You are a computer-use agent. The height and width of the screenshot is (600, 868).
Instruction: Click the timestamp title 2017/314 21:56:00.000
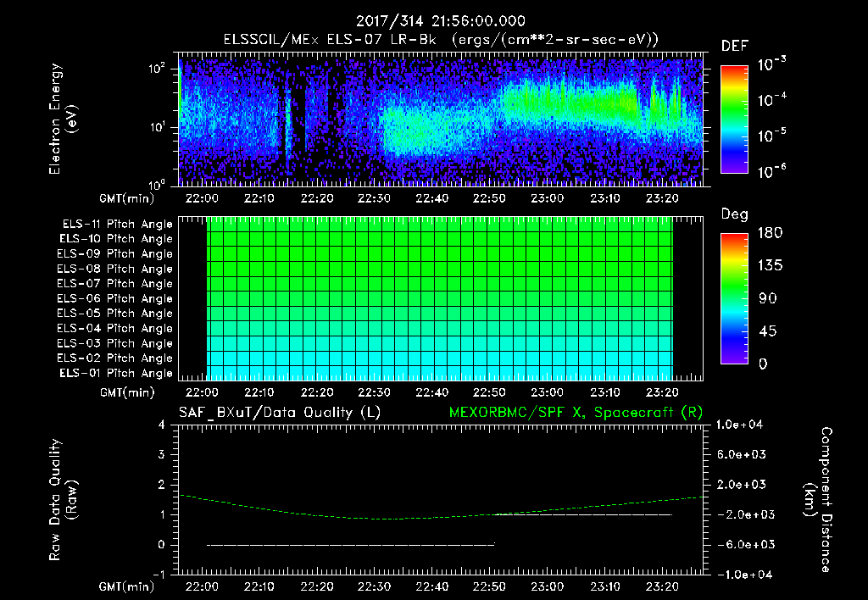[440, 21]
